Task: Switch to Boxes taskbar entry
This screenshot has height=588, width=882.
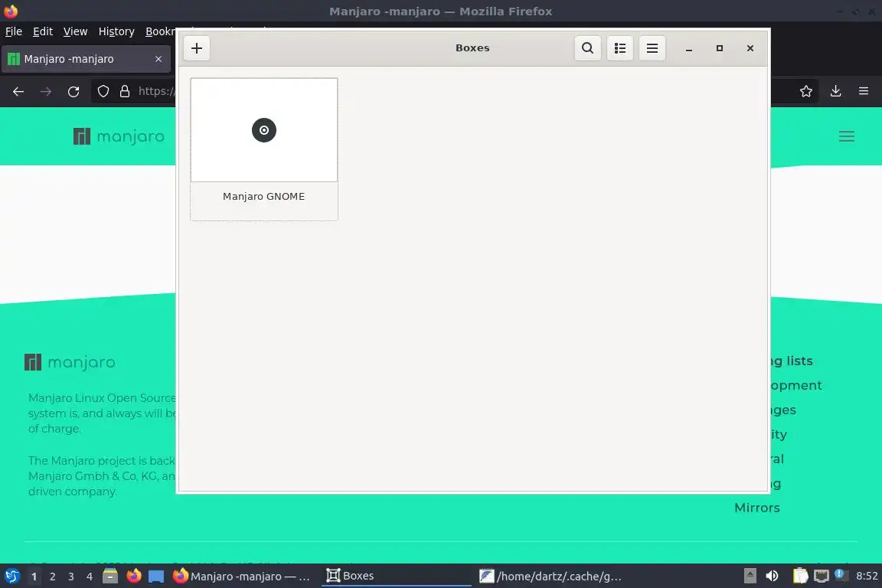Action: tap(396, 577)
